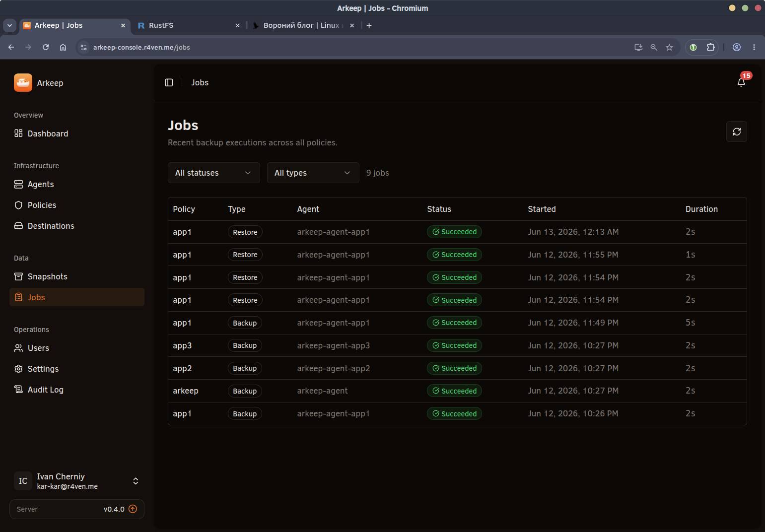Click the app3 policy cell
Screen dimensions: 765x532
click(x=182, y=345)
